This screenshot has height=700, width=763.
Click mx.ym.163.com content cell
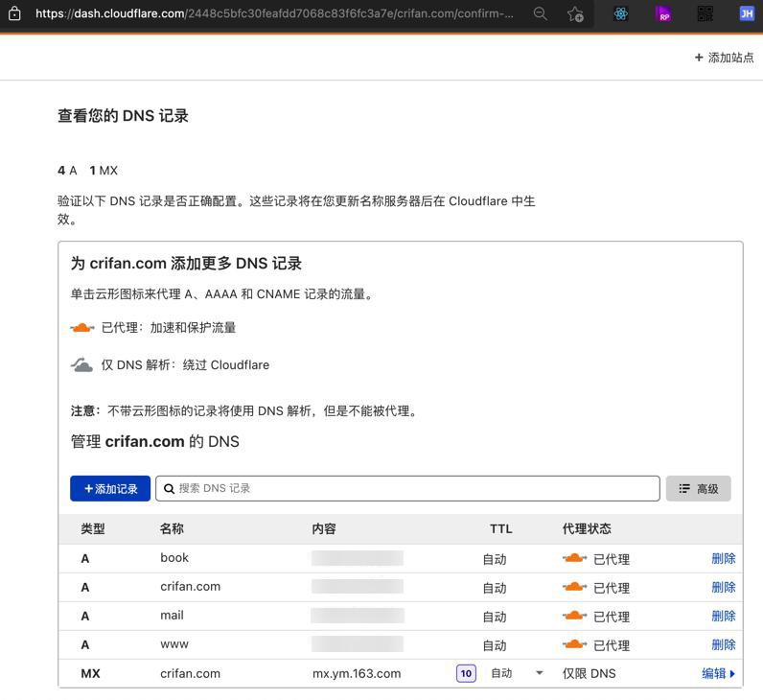[357, 673]
